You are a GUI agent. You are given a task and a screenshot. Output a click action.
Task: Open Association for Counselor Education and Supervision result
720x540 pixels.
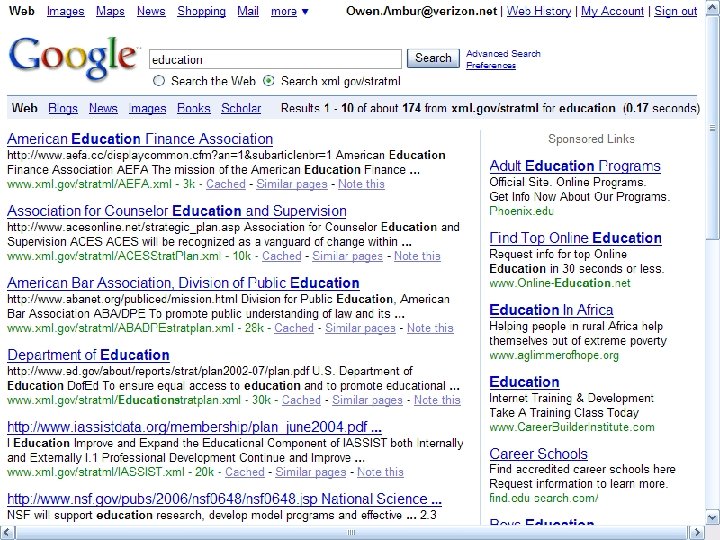pos(177,211)
